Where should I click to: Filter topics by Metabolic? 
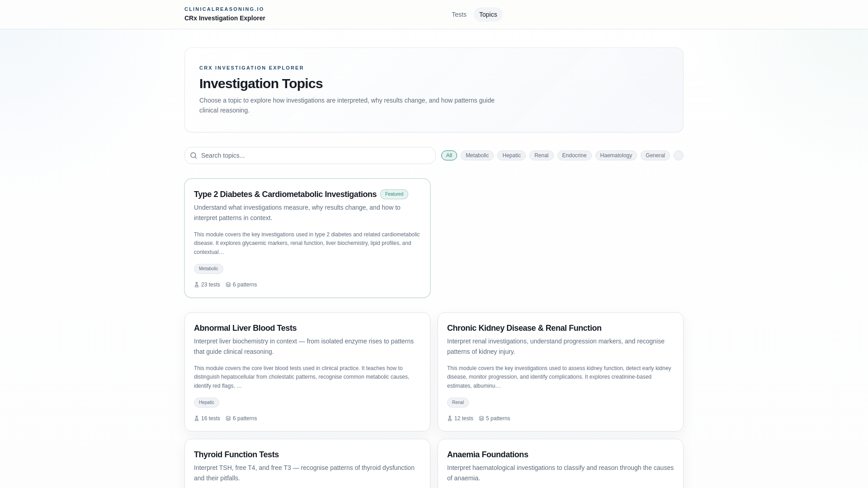(477, 155)
